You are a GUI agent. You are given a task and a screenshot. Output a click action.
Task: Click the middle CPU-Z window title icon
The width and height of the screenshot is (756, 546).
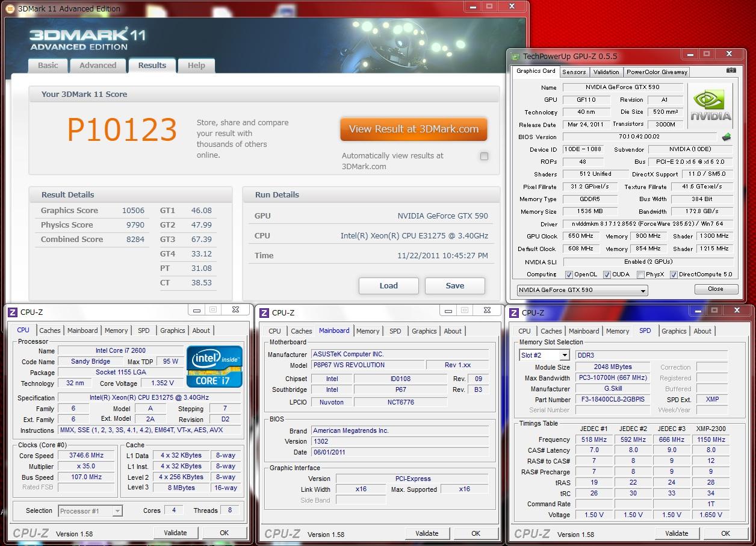tap(264, 312)
